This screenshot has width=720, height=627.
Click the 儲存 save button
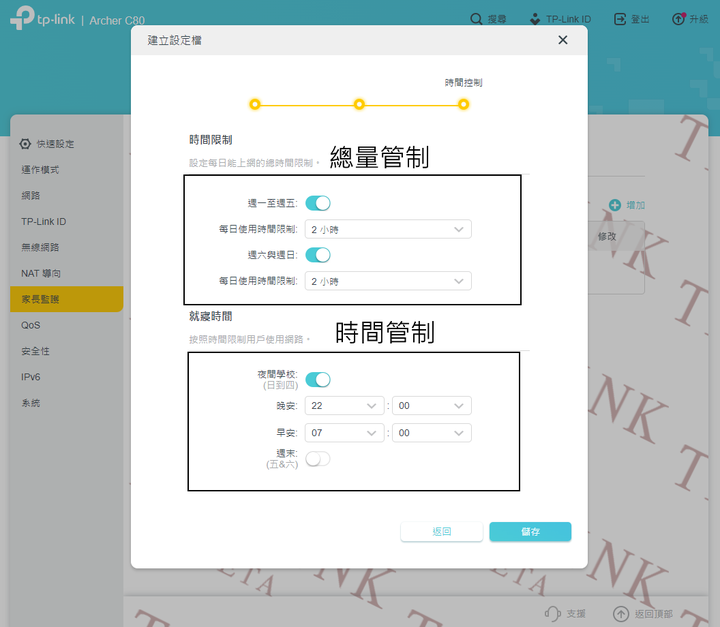530,531
